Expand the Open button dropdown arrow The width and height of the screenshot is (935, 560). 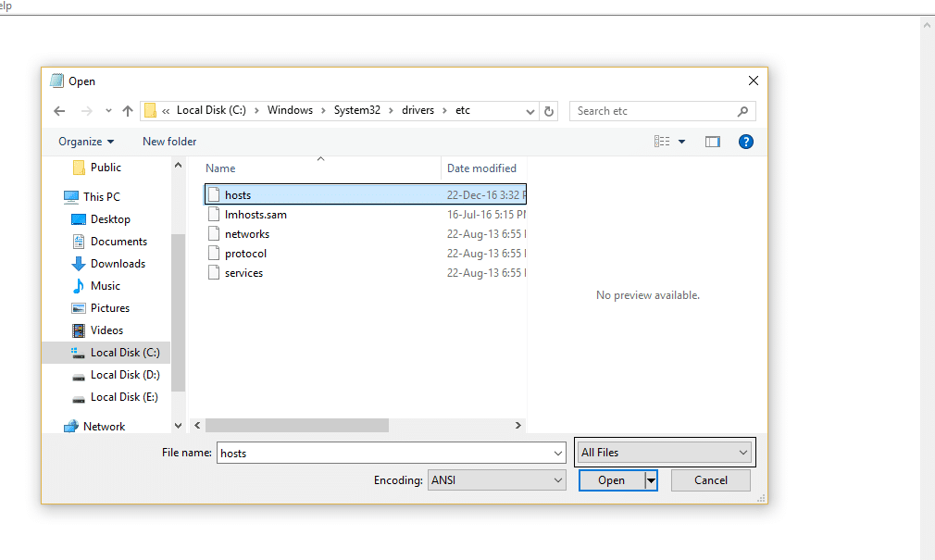pos(651,480)
